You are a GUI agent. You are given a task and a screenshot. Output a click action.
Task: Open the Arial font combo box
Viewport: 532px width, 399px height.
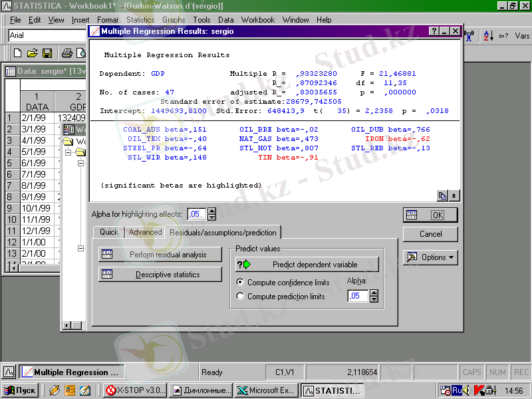point(47,35)
